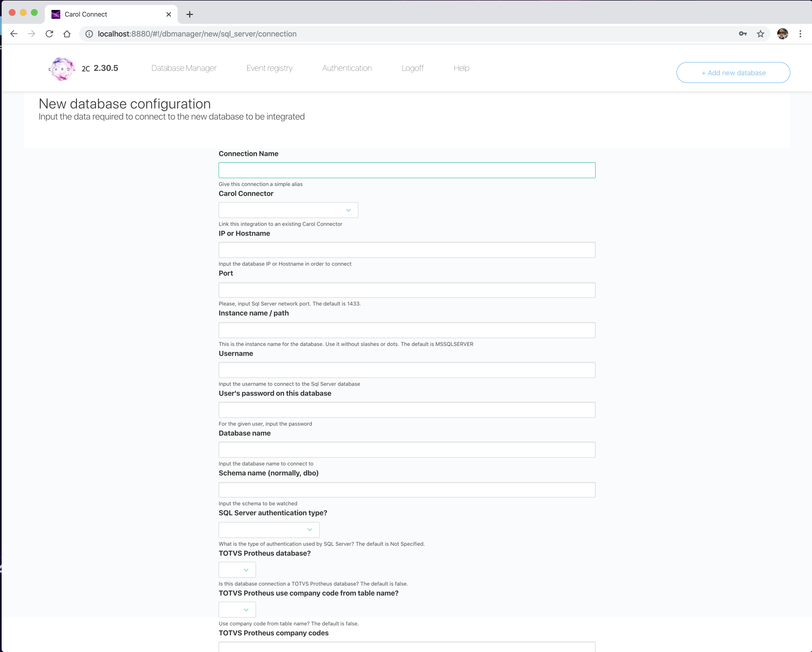Choose Logoff in the navigation bar
The image size is (812, 652).
[x=412, y=68]
